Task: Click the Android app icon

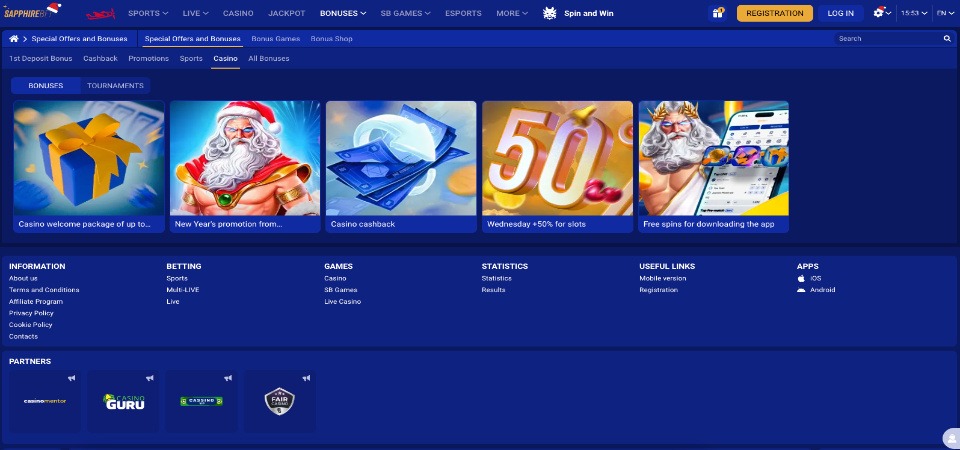Action: (801, 290)
